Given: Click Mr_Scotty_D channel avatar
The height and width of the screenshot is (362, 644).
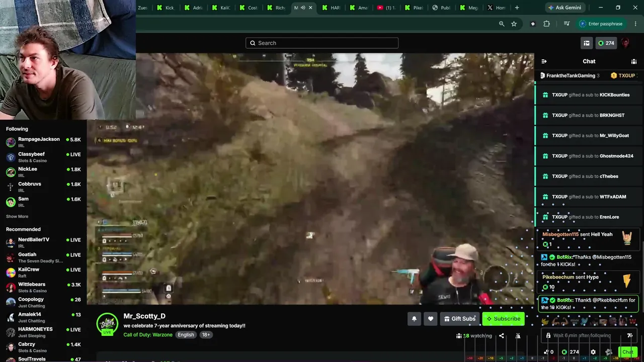Looking at the screenshot, I should click(107, 325).
